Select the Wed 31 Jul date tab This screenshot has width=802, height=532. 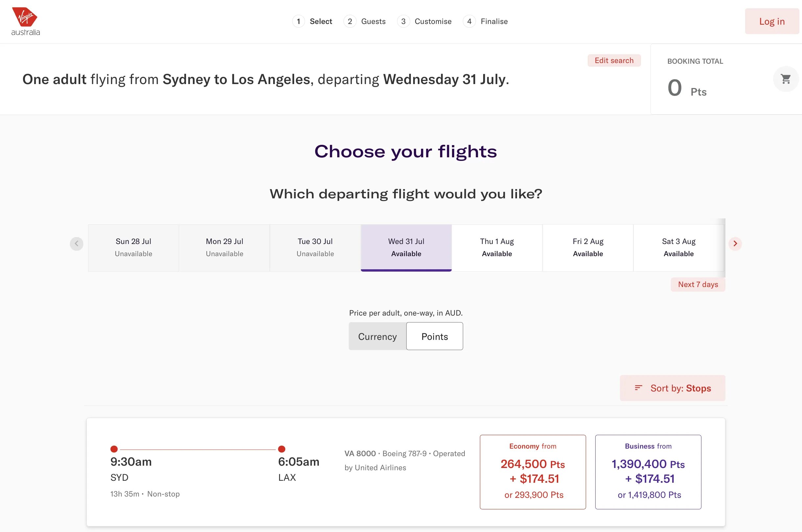[x=406, y=248]
